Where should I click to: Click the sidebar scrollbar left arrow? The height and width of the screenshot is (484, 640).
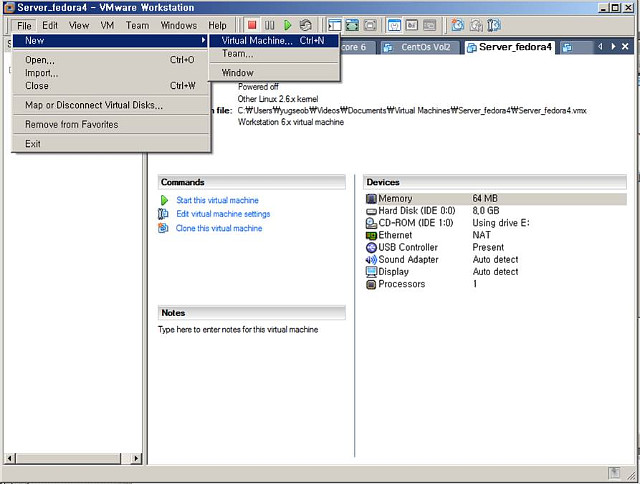click(10, 458)
